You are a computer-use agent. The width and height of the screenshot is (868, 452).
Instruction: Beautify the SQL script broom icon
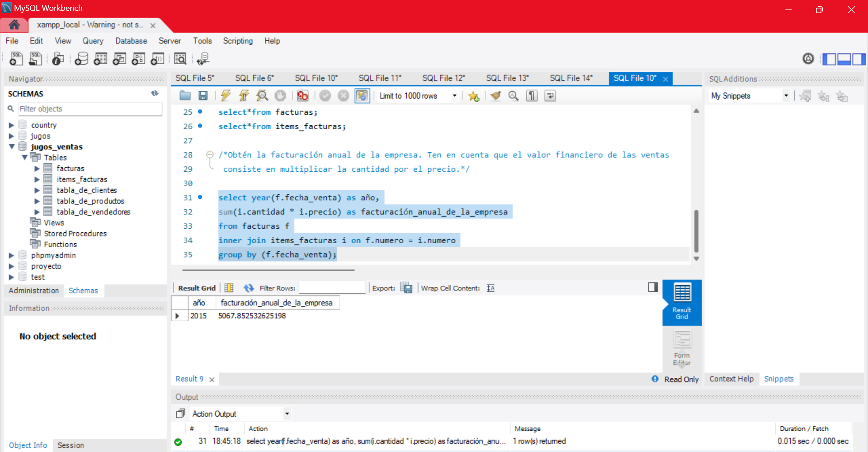click(495, 96)
